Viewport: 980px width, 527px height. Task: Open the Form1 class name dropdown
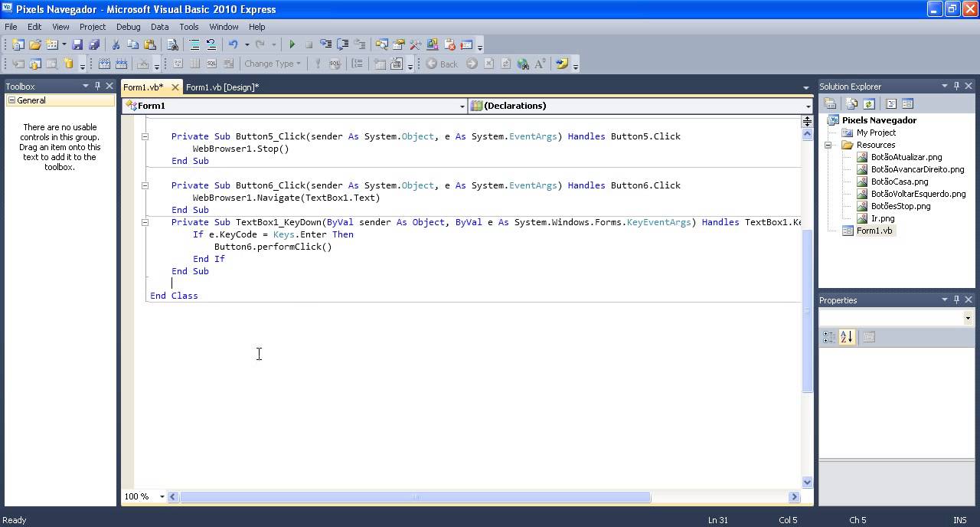[462, 106]
